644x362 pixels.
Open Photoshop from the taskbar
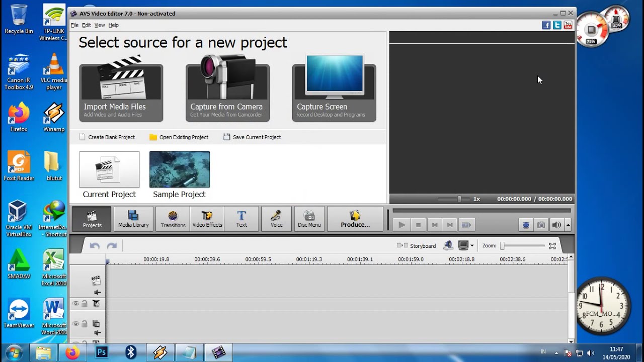coord(102,353)
